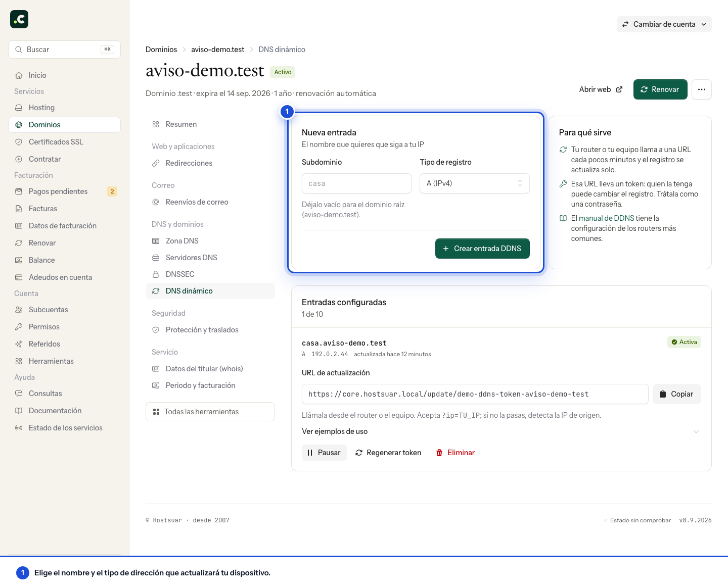Image resolution: width=728 pixels, height=588 pixels.
Task: Click Crear entrada DDNS button
Action: click(x=482, y=249)
